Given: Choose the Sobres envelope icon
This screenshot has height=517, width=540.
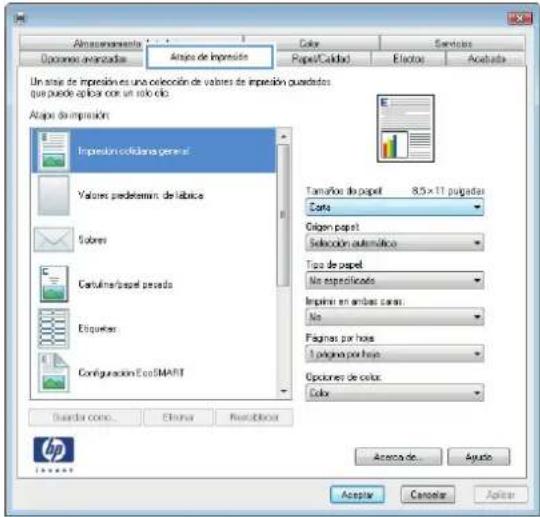Looking at the screenshot, I should 53,239.
